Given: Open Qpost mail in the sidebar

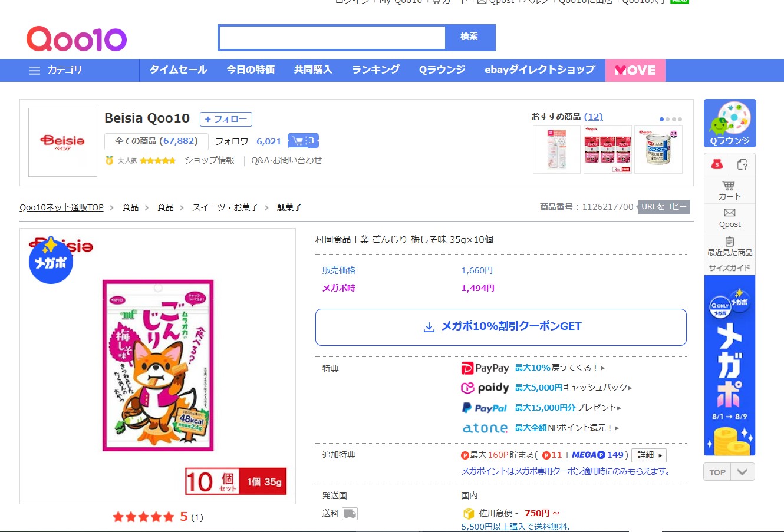Looking at the screenshot, I should point(730,218).
